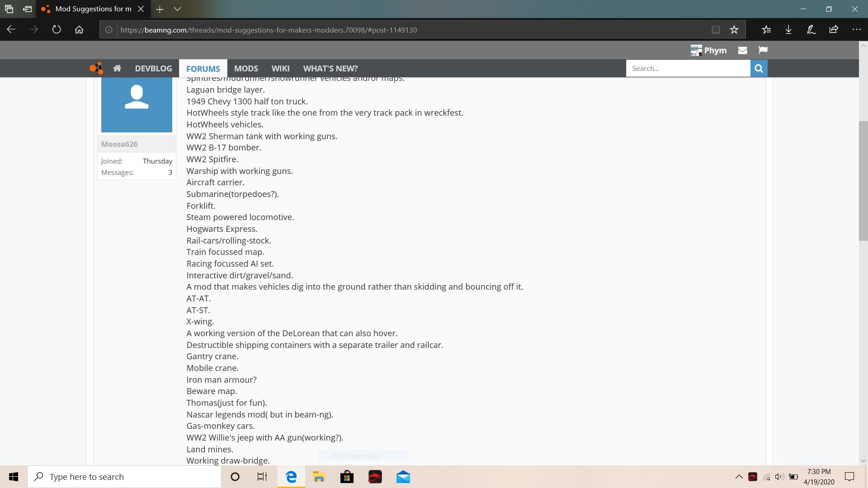868x488 pixels.
Task: Click the forum home house icon
Action: pos(117,68)
